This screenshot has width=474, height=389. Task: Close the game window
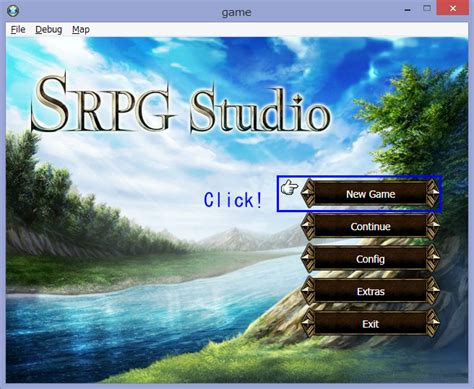(452, 8)
